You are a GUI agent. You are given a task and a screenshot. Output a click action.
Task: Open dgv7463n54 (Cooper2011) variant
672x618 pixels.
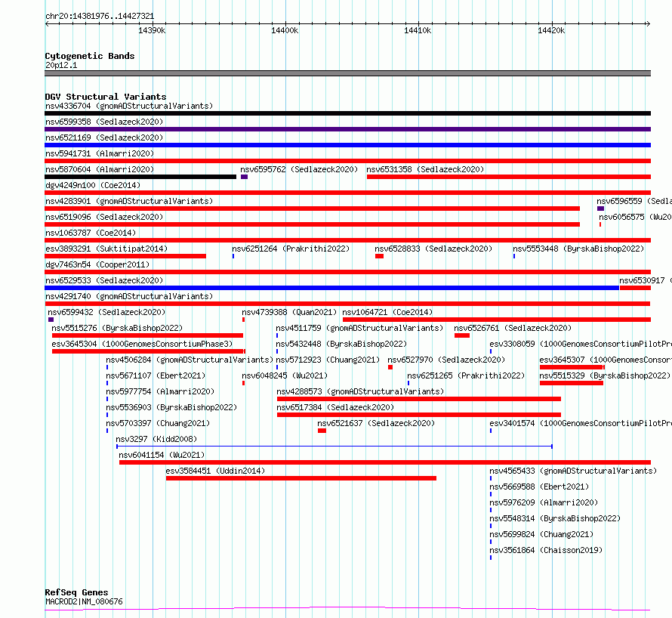(97, 264)
